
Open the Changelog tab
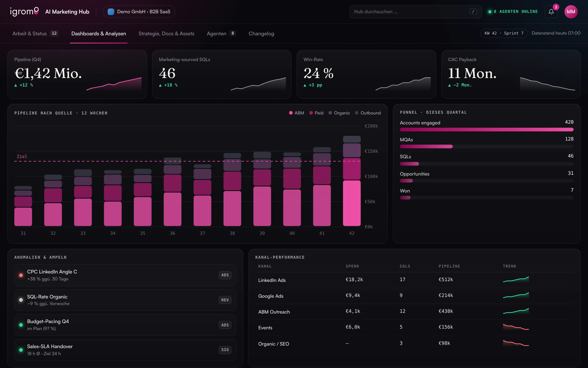(261, 34)
